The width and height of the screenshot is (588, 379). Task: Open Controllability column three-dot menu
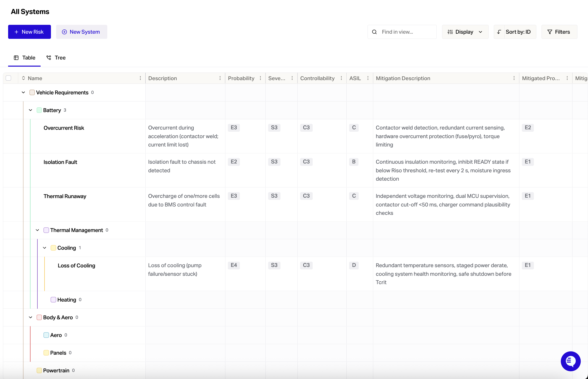click(x=341, y=78)
